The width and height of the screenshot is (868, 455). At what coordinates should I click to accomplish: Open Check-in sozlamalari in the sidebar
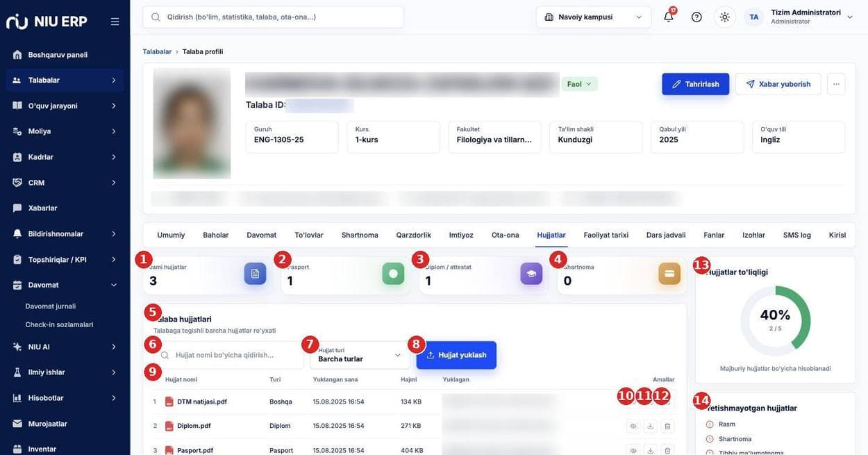tap(59, 324)
